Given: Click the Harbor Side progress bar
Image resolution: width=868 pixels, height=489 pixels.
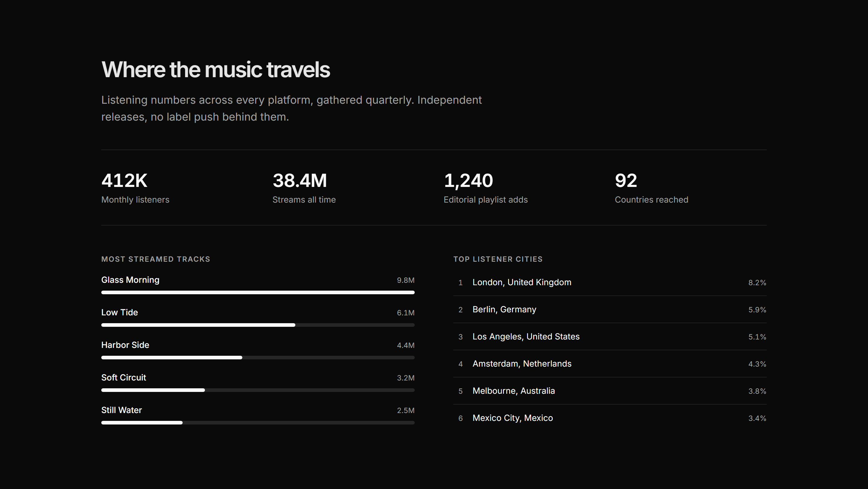Looking at the screenshot, I should (x=258, y=358).
